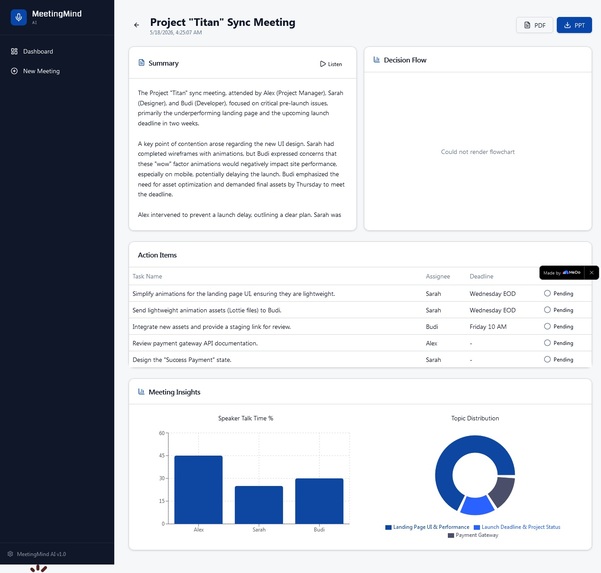Go back using the left arrow icon
601x573 pixels.
[136, 25]
